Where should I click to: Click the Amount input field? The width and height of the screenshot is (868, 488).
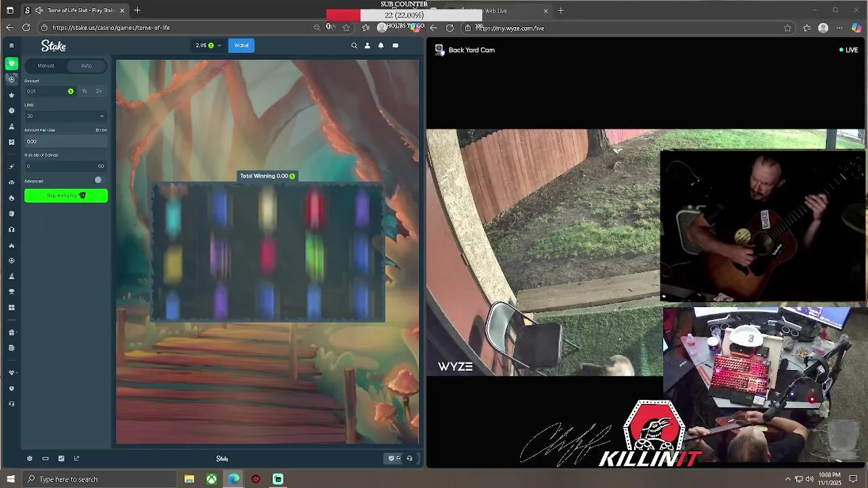(x=50, y=91)
